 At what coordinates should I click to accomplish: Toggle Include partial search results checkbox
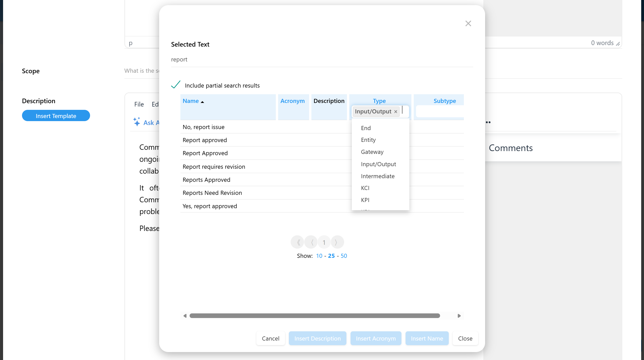coord(176,85)
